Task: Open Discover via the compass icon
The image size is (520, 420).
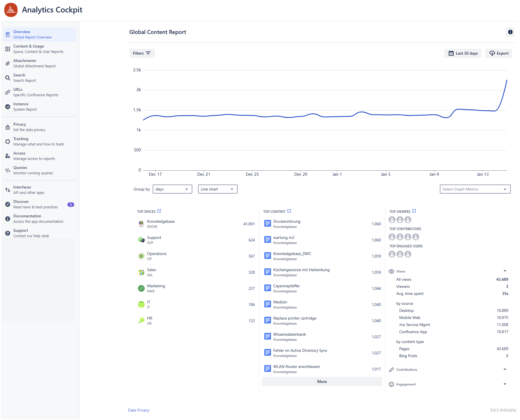Action: (x=8, y=204)
